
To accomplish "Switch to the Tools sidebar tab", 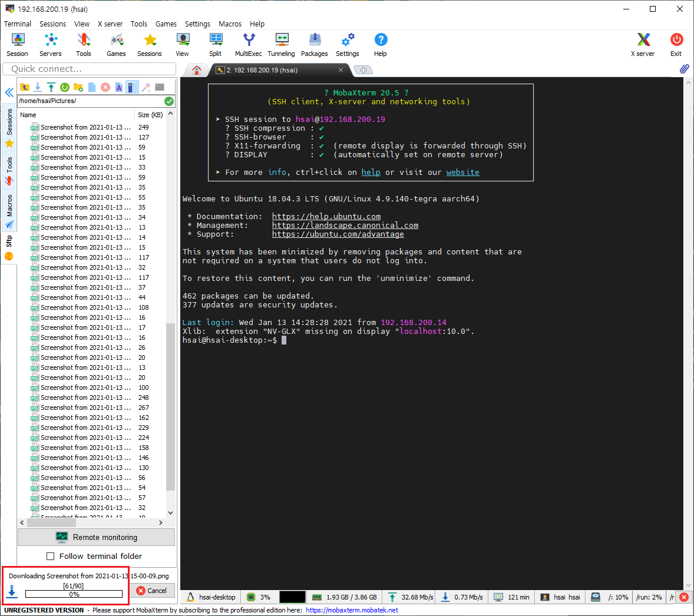I will 9,171.
